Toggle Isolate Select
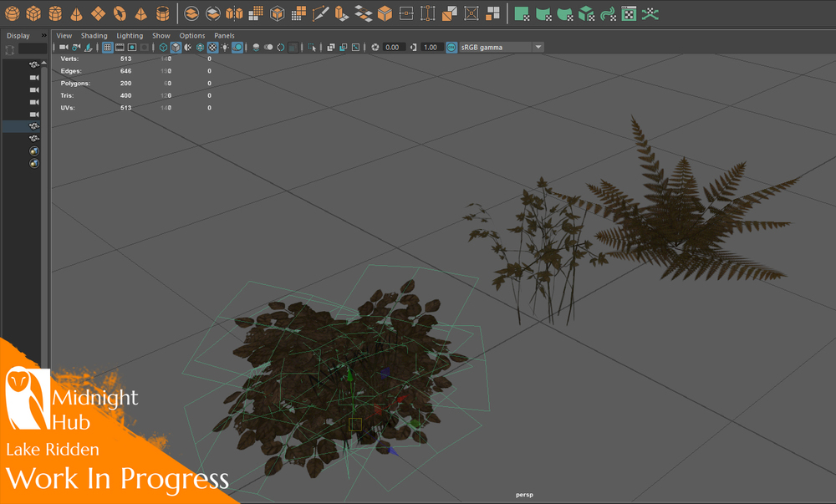836x504 pixels. tap(312, 48)
